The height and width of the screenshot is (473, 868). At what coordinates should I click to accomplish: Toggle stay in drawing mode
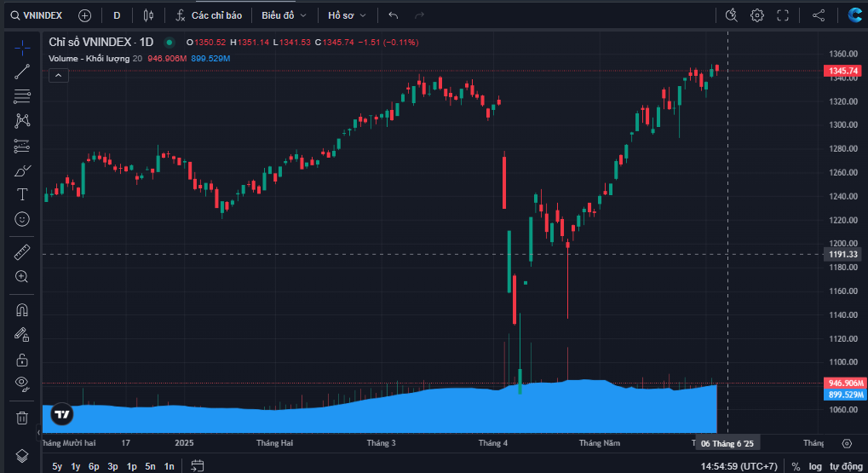pos(22,335)
